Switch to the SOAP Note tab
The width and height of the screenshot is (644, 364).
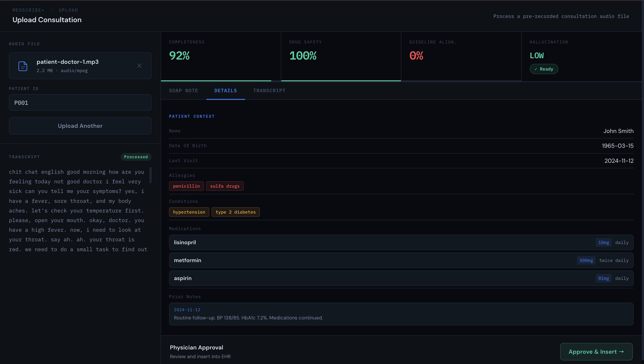pyautogui.click(x=183, y=91)
